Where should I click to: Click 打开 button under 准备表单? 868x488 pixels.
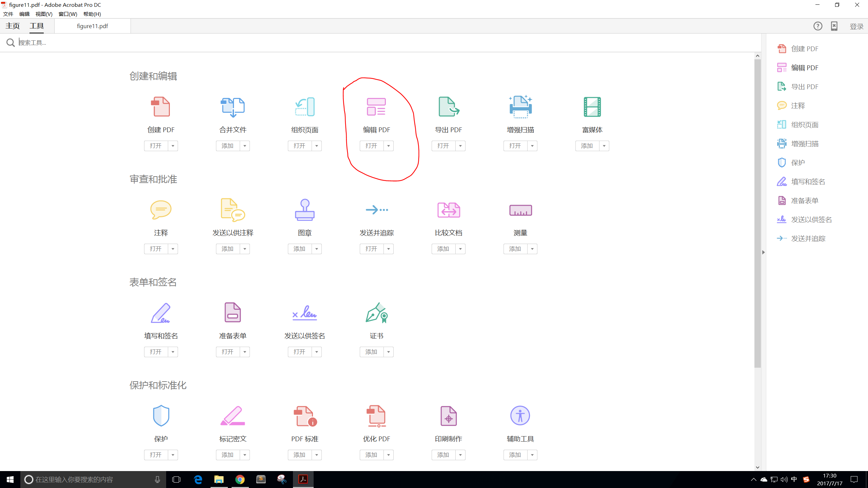[x=228, y=352]
